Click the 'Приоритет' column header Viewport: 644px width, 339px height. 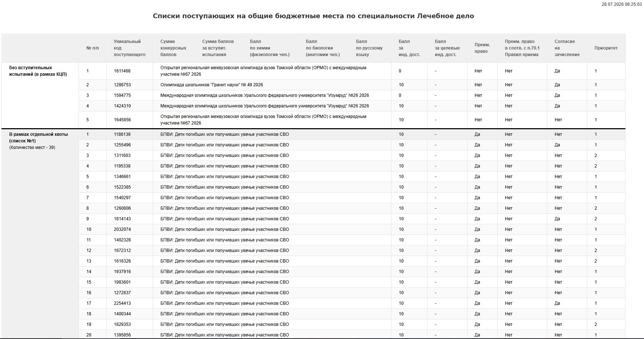pyautogui.click(x=606, y=48)
